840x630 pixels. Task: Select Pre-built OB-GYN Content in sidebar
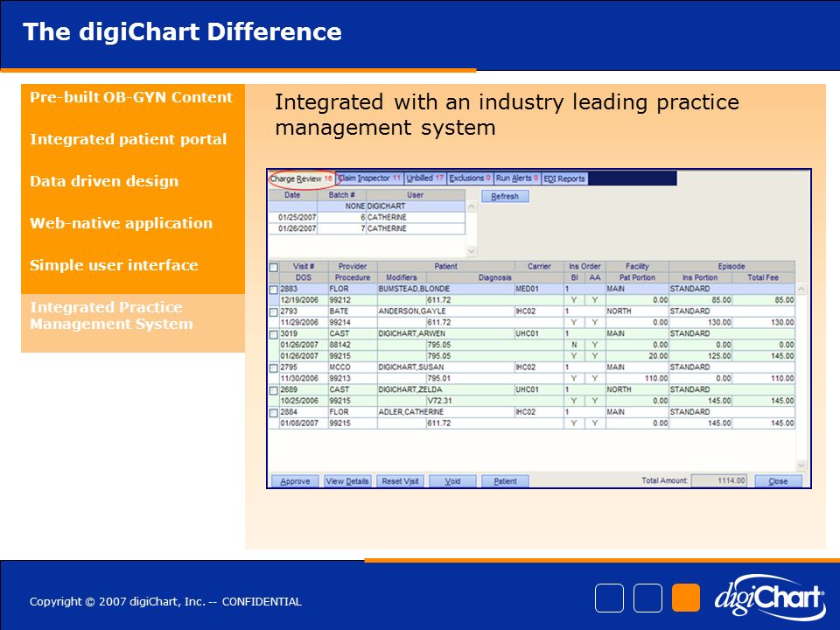131,97
